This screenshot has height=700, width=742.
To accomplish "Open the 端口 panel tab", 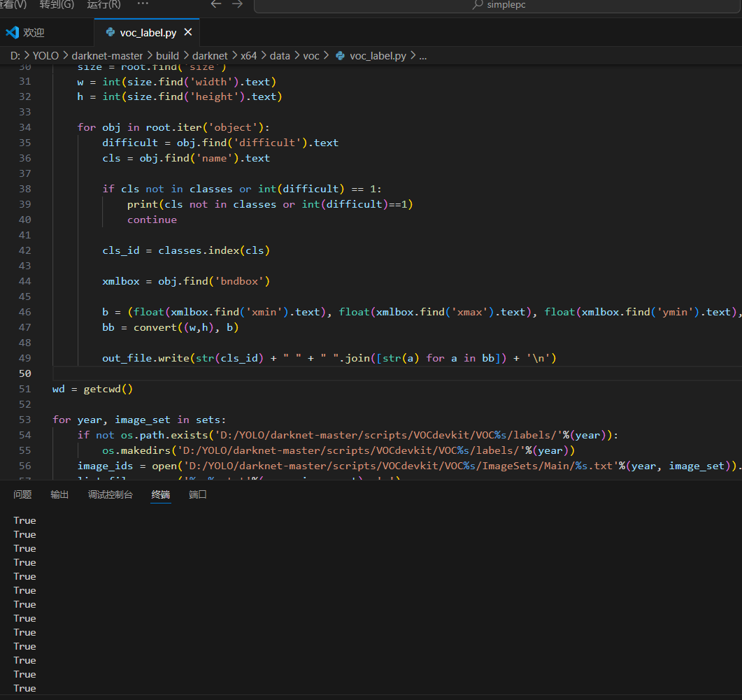I will click(197, 494).
